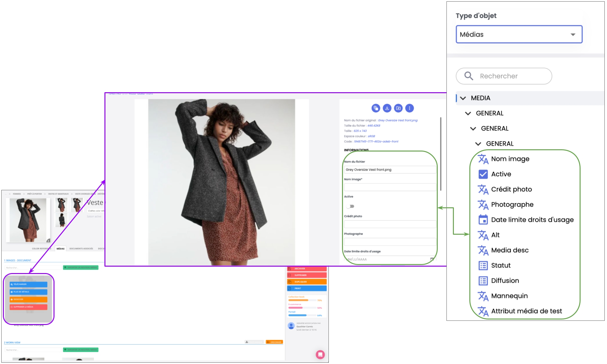
Task: Click the blue PRINT button
Action: click(x=307, y=289)
